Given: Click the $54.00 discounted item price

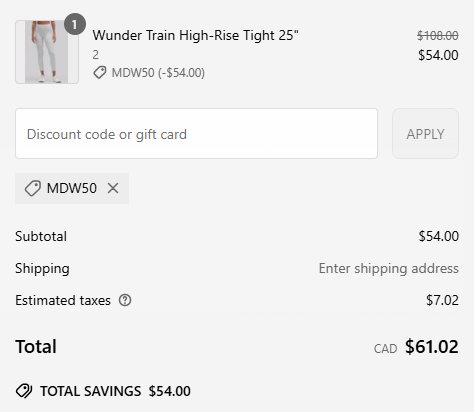Looking at the screenshot, I should point(438,55).
